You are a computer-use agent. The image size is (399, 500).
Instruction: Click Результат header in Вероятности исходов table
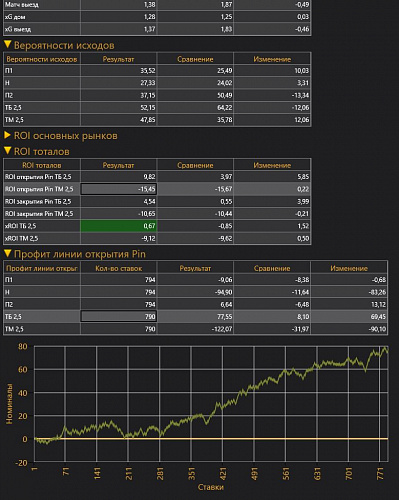click(x=118, y=59)
